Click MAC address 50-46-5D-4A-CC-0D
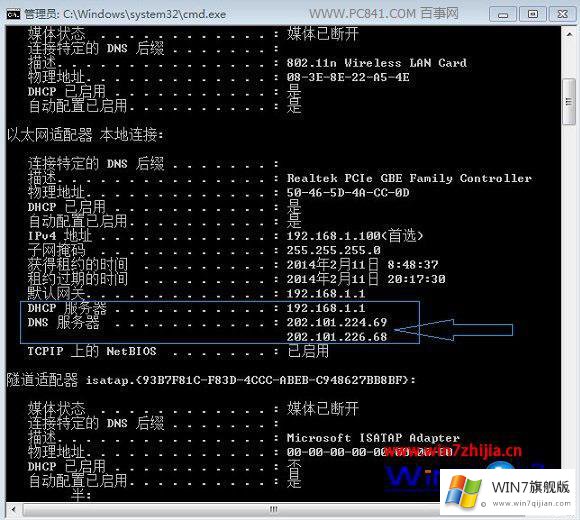 click(x=348, y=193)
